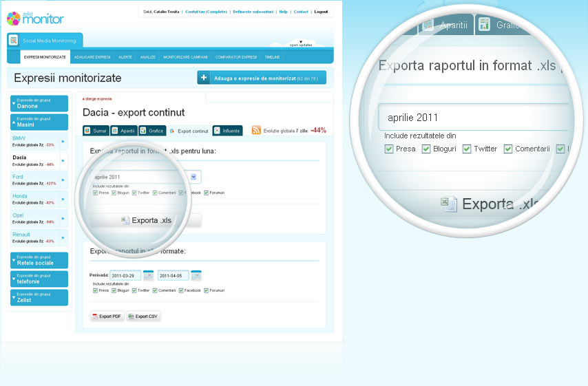This screenshot has width=588, height=386.
Task: Click the start date field 2011-03-29
Action: (x=125, y=275)
